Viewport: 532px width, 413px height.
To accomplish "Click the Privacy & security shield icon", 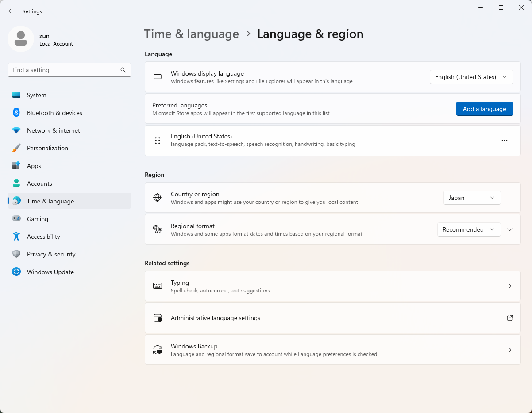I will click(16, 254).
